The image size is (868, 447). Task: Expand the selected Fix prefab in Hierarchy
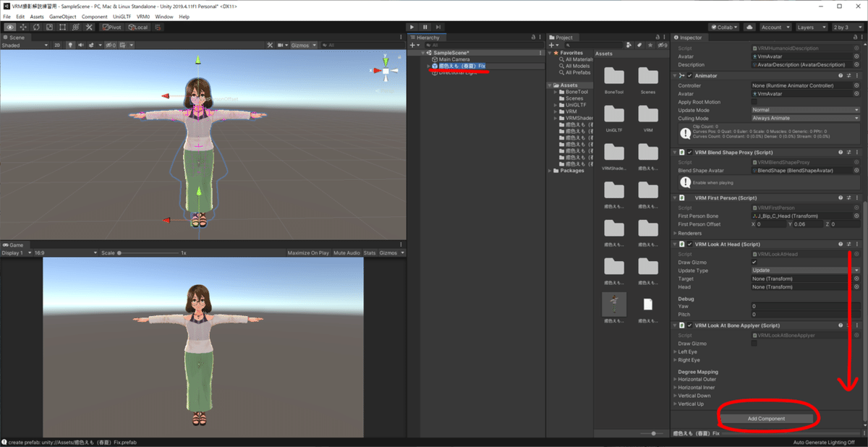[428, 66]
